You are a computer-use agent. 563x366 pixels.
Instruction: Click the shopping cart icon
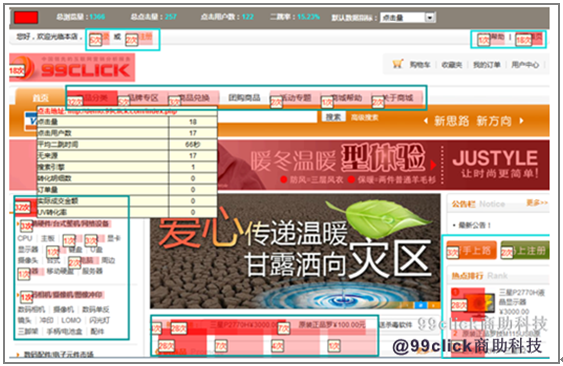[398, 64]
